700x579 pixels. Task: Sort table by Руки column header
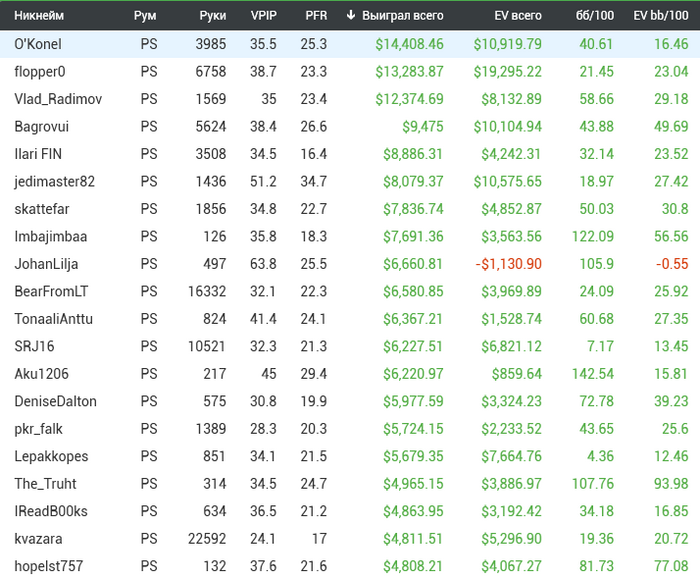pos(212,16)
